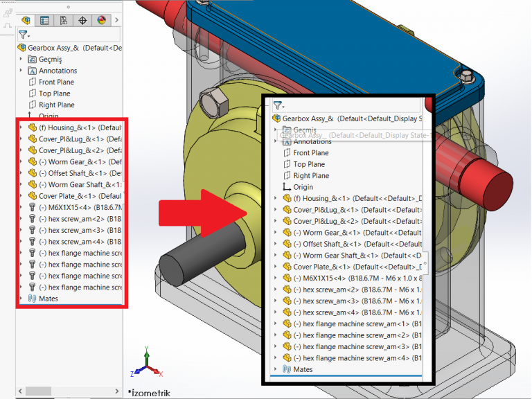The height and width of the screenshot is (399, 532).
Task: Select Top Plane in the enlarged inset tree
Action: coord(308,164)
